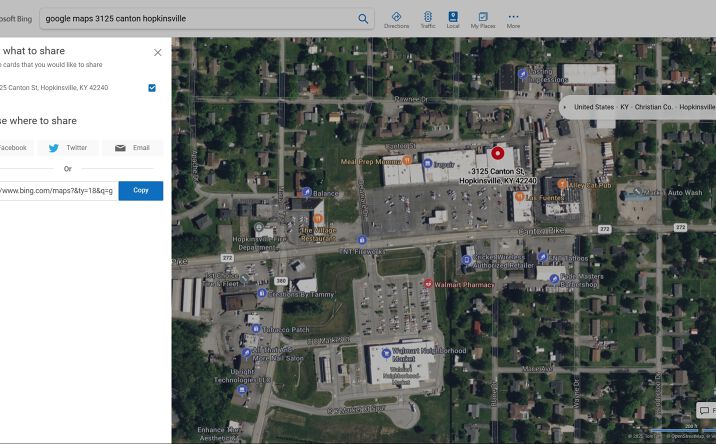The width and height of the screenshot is (716, 444).
Task: Click the Hopkinsville Fire Department pin
Action: pos(258,227)
